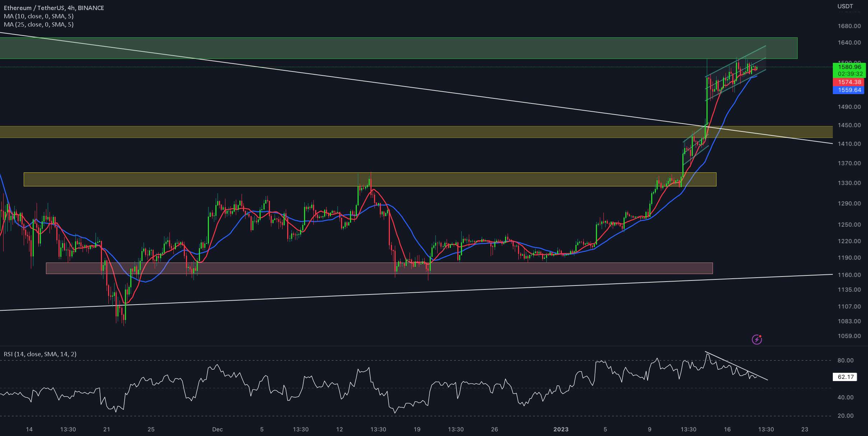Screen dimensions: 868x436
Task: Select the yellow zone rectangle near 1450
Action: point(416,132)
